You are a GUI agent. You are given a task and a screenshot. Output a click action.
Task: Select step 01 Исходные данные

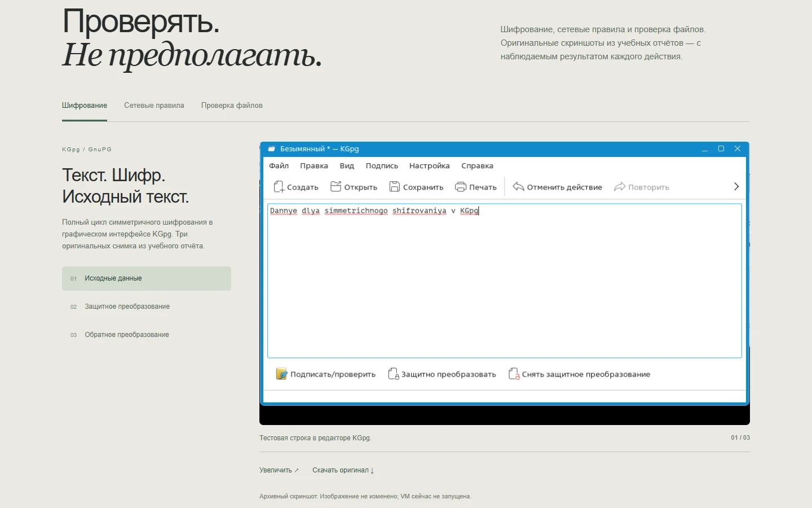click(147, 278)
